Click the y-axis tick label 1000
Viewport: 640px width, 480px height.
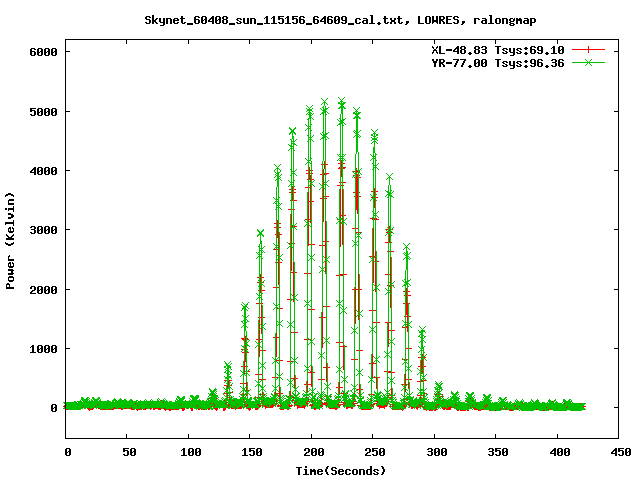point(43,349)
